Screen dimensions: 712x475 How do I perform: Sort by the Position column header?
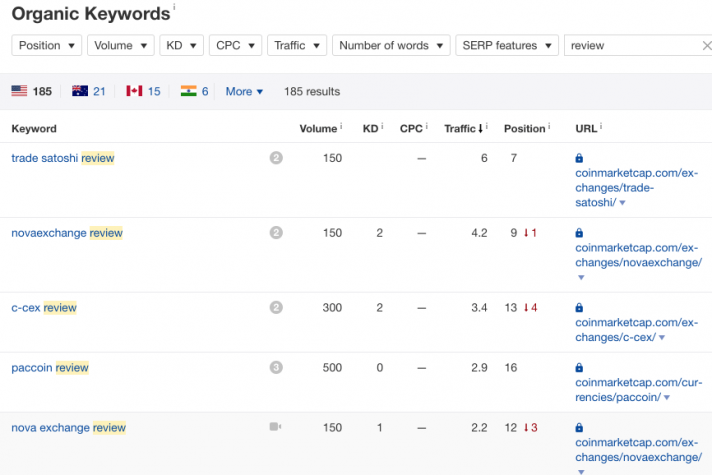(524, 129)
